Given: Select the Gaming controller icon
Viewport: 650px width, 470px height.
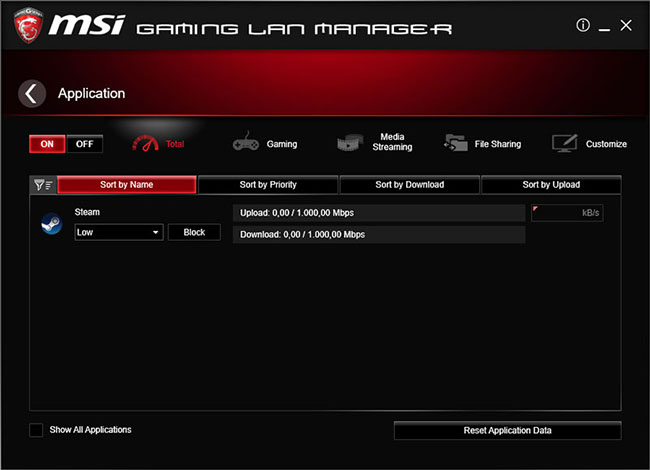Looking at the screenshot, I should pos(246,142).
